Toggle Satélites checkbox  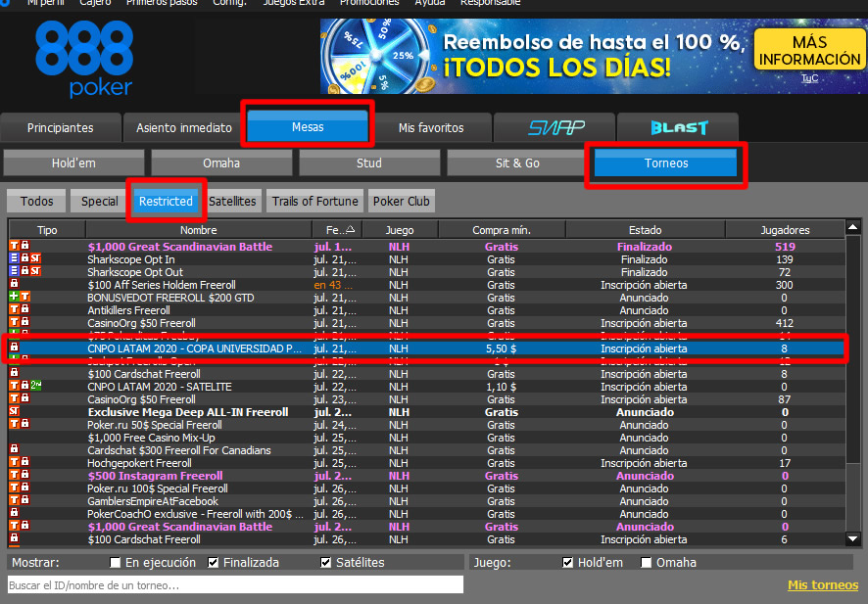(326, 563)
